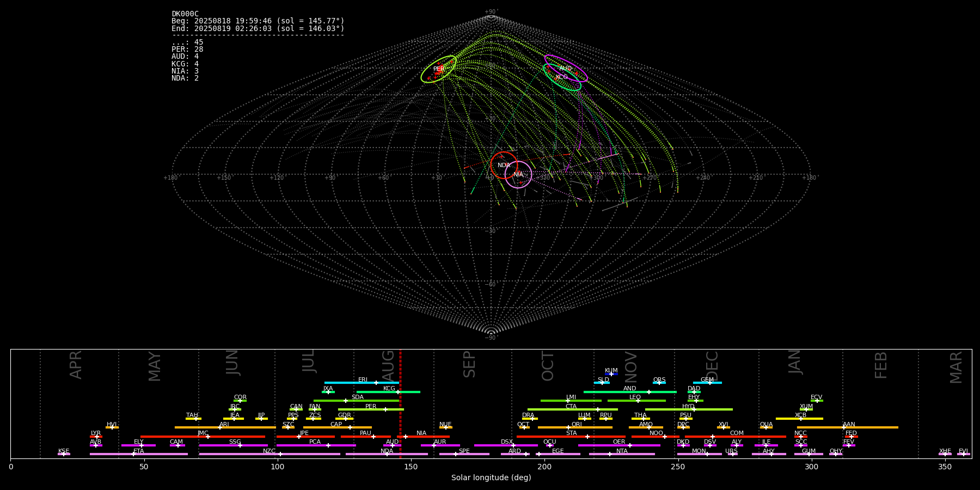The width and height of the screenshot is (980, 490).
Task: Click the +270 right ascension label
Action: 649,177
